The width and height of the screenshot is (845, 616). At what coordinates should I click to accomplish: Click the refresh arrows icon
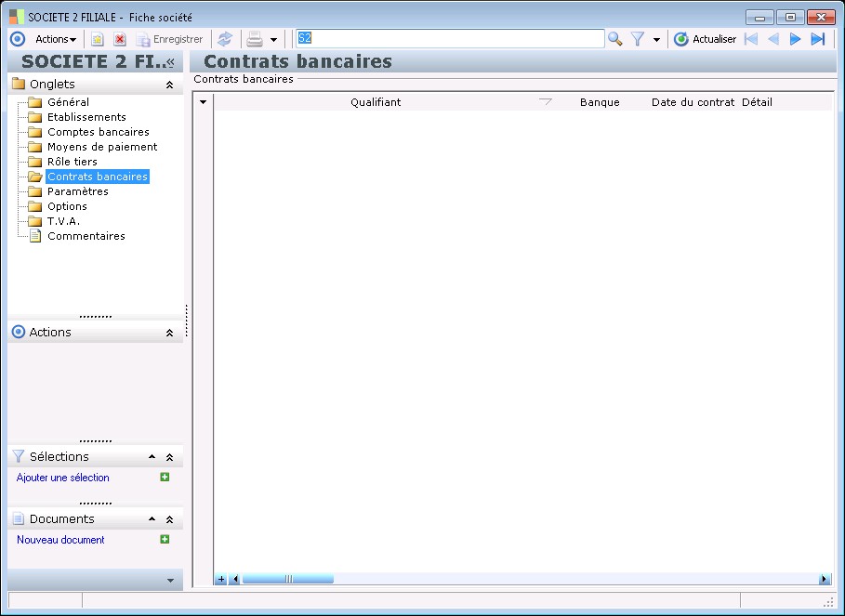point(225,39)
